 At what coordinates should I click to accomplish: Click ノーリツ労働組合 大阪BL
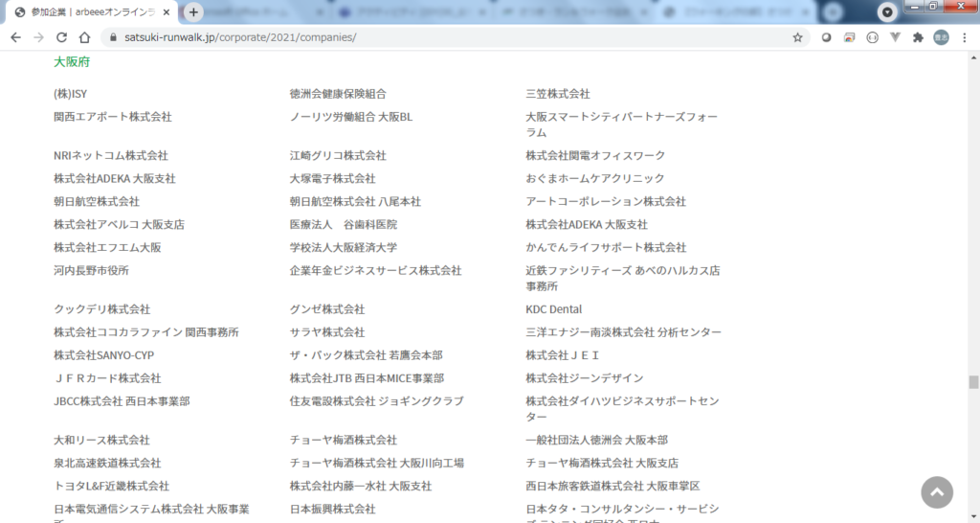[x=351, y=117]
